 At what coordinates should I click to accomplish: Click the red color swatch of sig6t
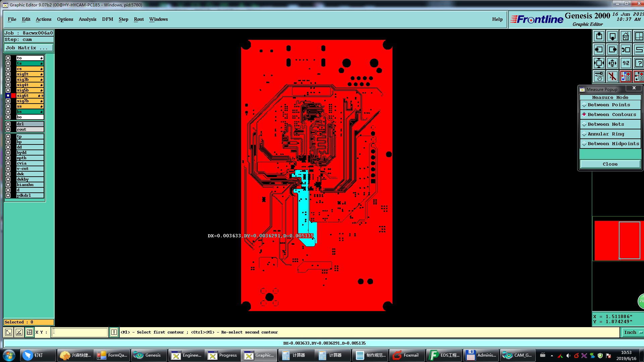click(13, 96)
